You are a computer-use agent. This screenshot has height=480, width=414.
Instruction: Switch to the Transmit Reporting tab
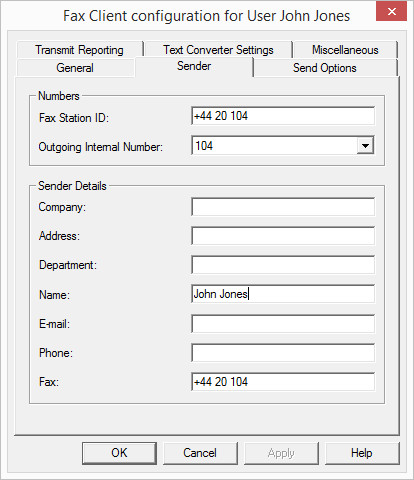click(79, 50)
